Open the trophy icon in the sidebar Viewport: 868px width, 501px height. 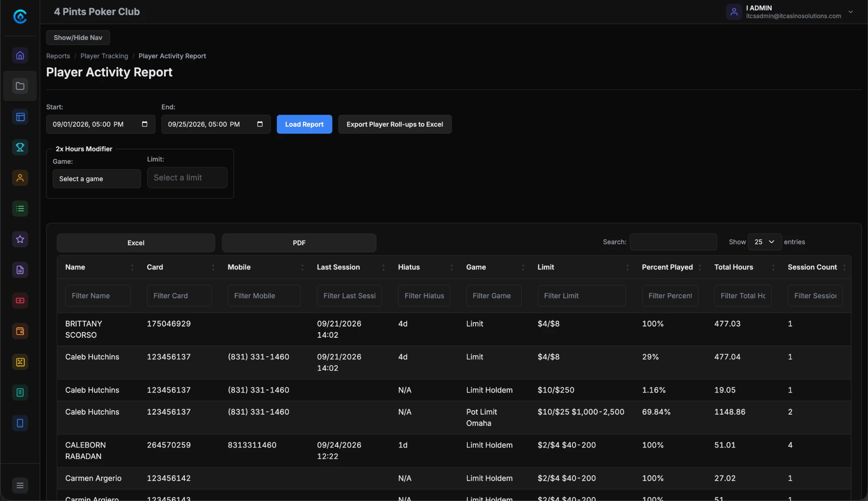coord(20,147)
